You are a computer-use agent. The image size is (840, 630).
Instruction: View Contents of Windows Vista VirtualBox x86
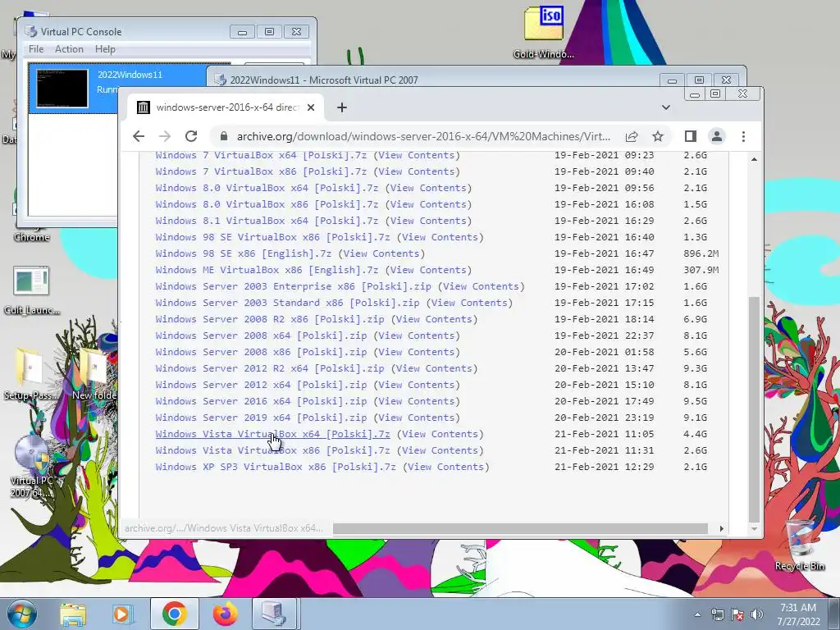coord(440,450)
